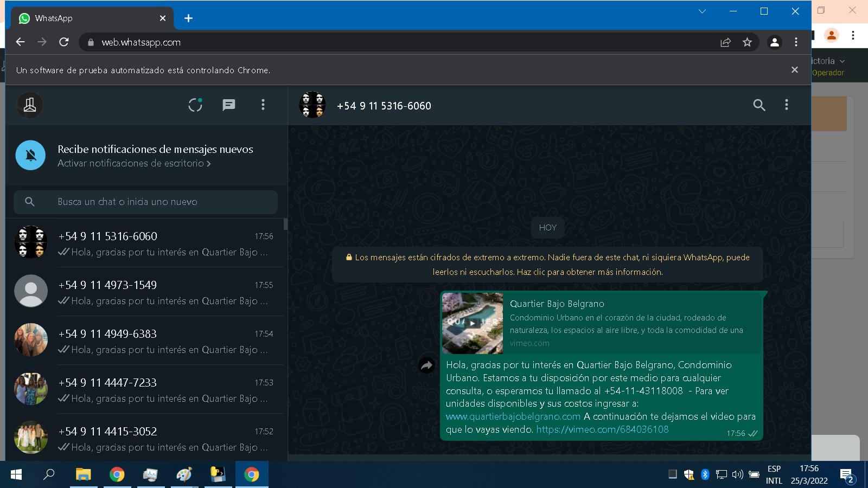This screenshot has height=488, width=868.
Task: Open the WhatsApp profile avatar in sidebar header
Action: (30, 105)
